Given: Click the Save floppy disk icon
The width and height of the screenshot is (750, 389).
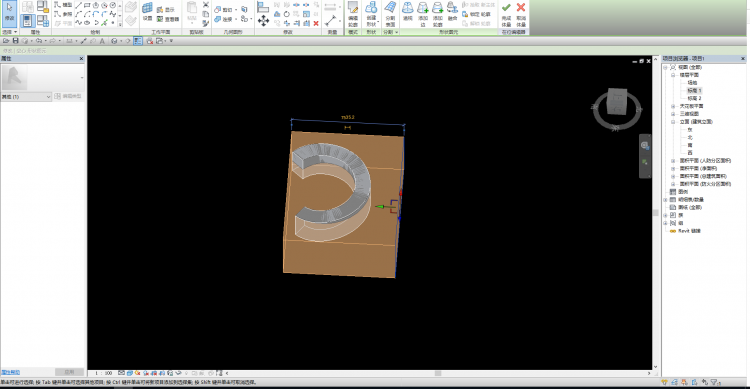Looking at the screenshot, I should [15, 41].
